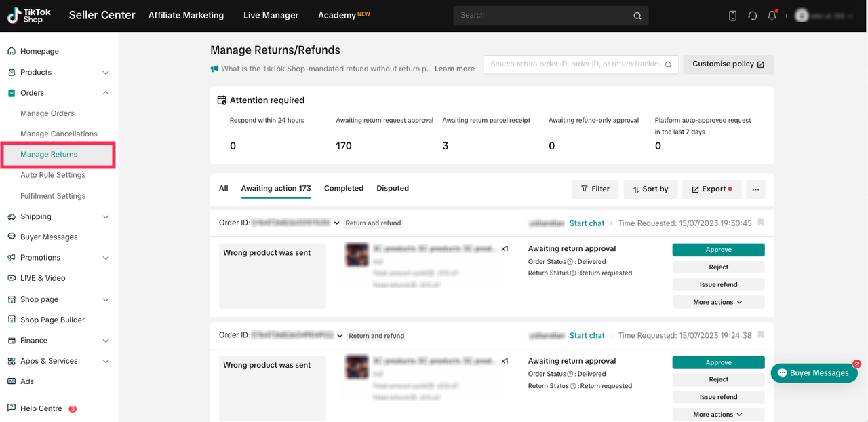868x422 pixels.
Task: Approve the first return request
Action: click(718, 250)
